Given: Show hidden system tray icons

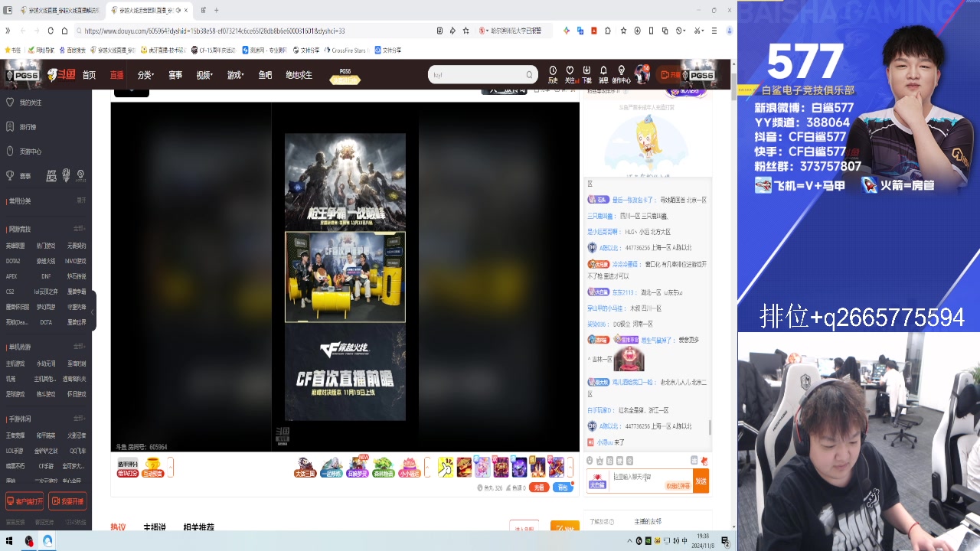Looking at the screenshot, I should (x=630, y=541).
